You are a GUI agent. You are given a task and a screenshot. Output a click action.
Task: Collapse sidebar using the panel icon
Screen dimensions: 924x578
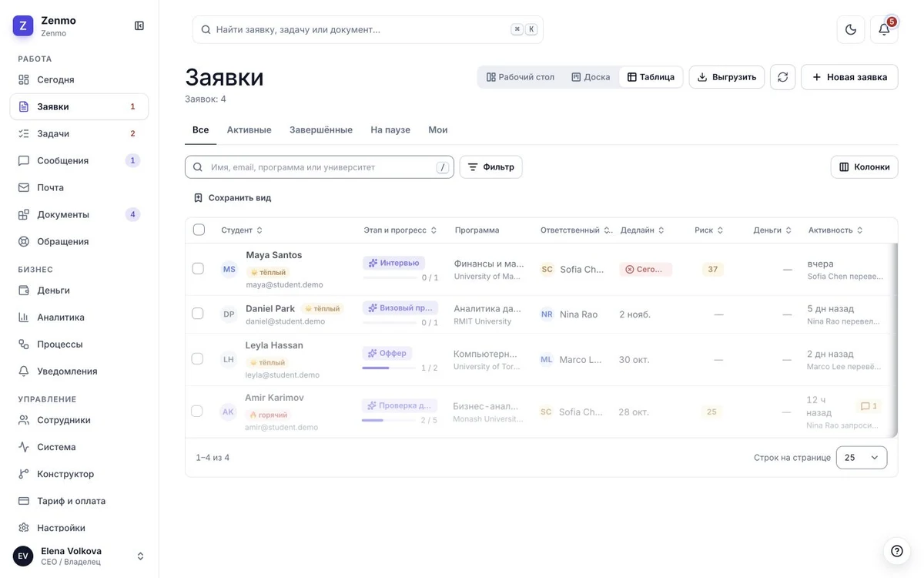pos(139,25)
